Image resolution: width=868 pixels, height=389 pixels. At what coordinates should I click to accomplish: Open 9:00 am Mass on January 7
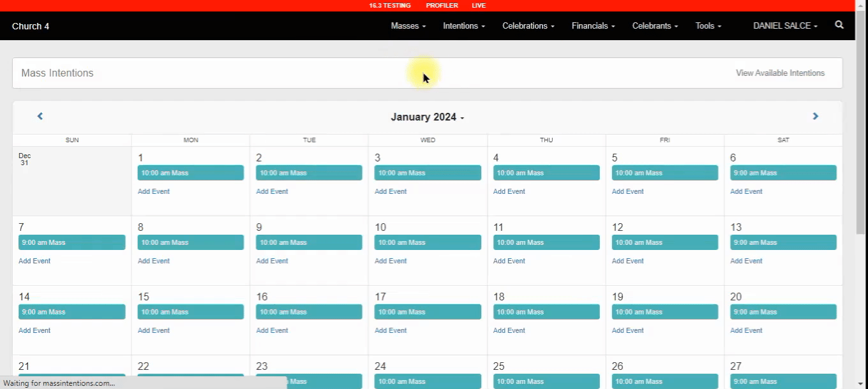(x=71, y=242)
